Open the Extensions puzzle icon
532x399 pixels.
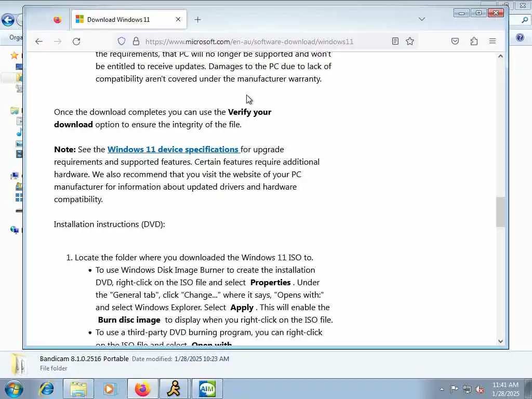474,42
